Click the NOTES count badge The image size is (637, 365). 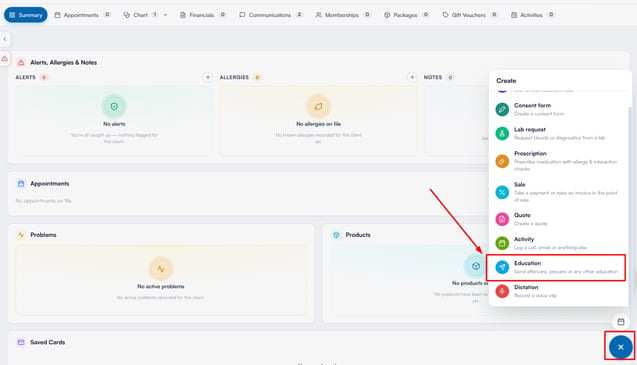click(x=450, y=77)
